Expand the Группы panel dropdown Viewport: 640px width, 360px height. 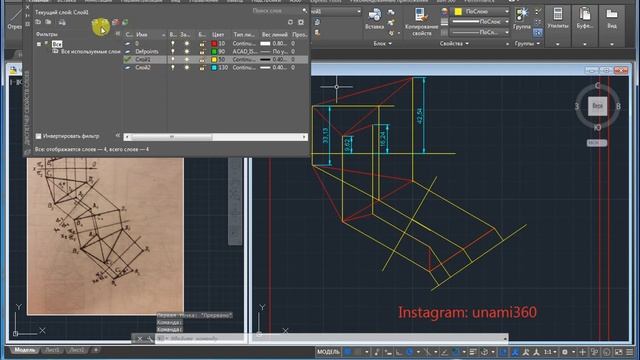(x=527, y=43)
